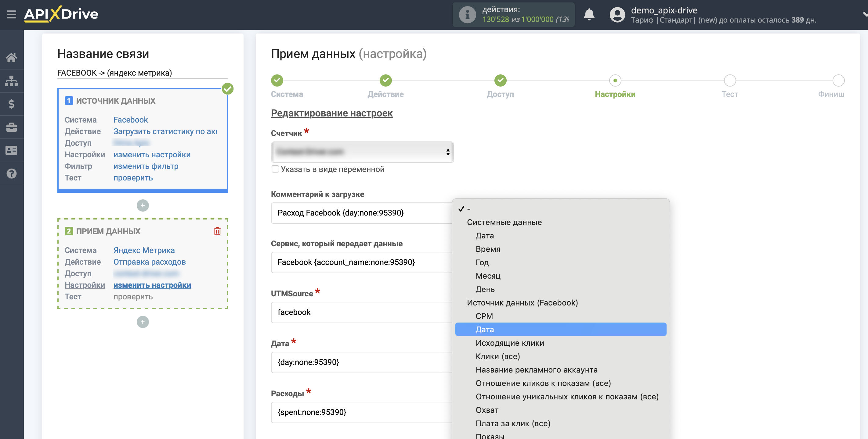Screen dimensions: 868x439
Task: Select highlighted Facebook 'Дата' option
Action: pos(561,330)
